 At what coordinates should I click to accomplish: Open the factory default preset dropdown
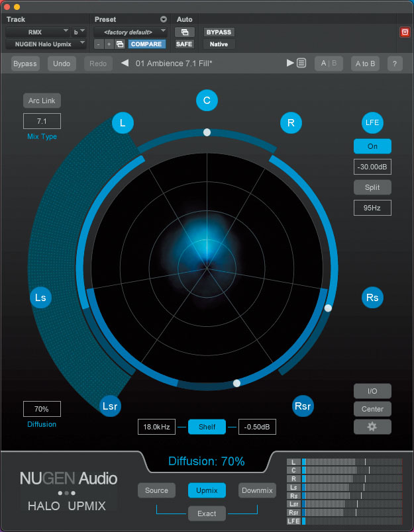click(x=130, y=32)
